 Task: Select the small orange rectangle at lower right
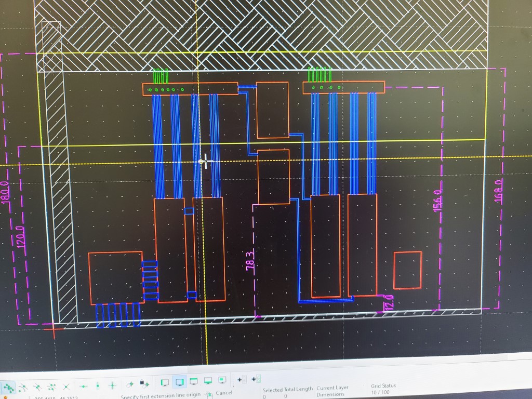[407, 270]
